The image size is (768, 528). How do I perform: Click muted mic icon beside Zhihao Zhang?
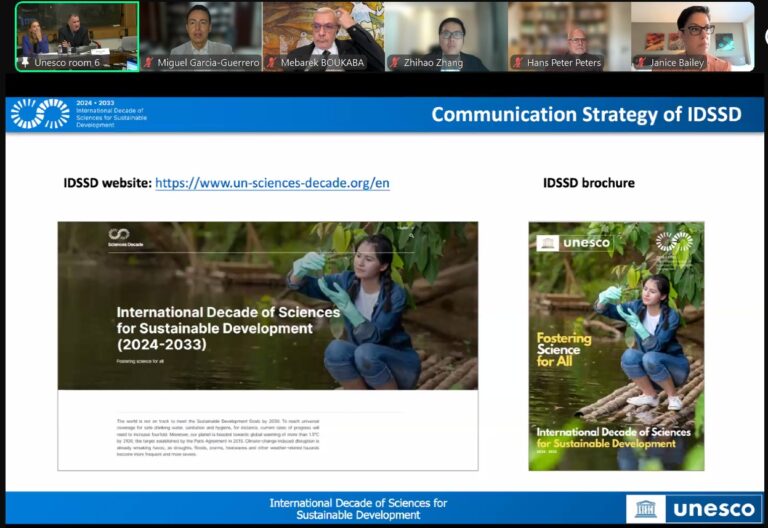pyautogui.click(x=395, y=62)
